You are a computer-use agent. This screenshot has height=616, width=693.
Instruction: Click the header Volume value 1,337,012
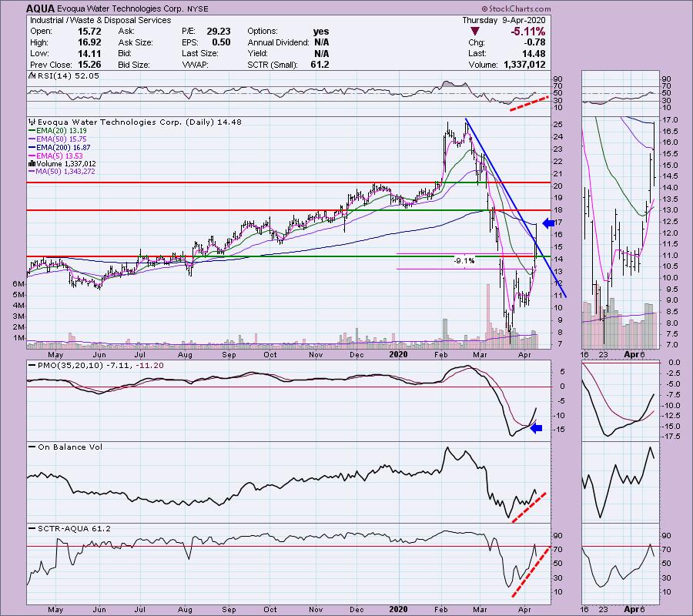(x=524, y=65)
